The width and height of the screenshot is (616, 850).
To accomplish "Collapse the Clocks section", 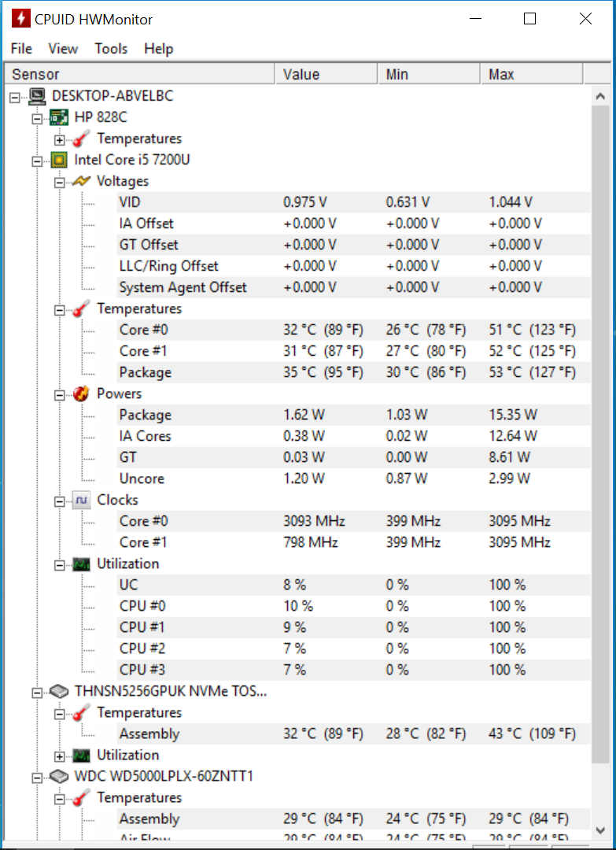I will [x=60, y=501].
